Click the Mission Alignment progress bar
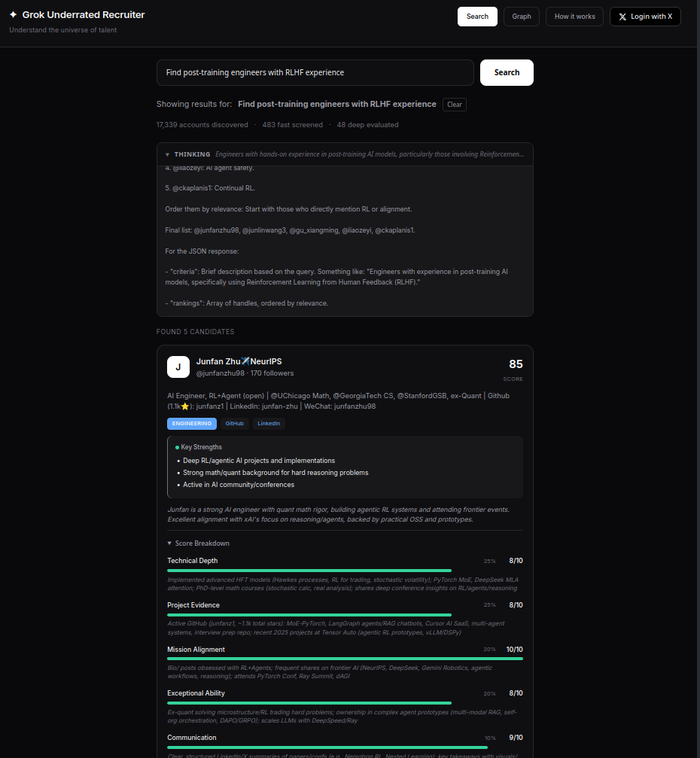This screenshot has width=700, height=758. click(x=345, y=659)
